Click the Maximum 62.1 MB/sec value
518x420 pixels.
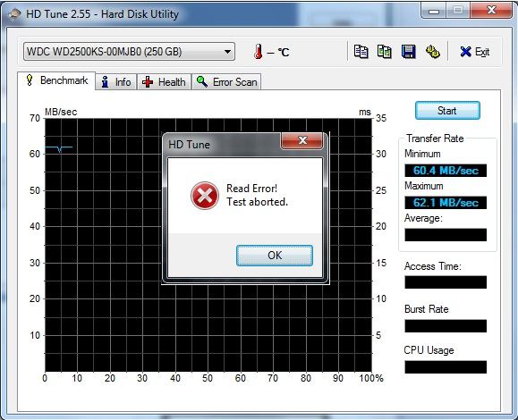446,203
